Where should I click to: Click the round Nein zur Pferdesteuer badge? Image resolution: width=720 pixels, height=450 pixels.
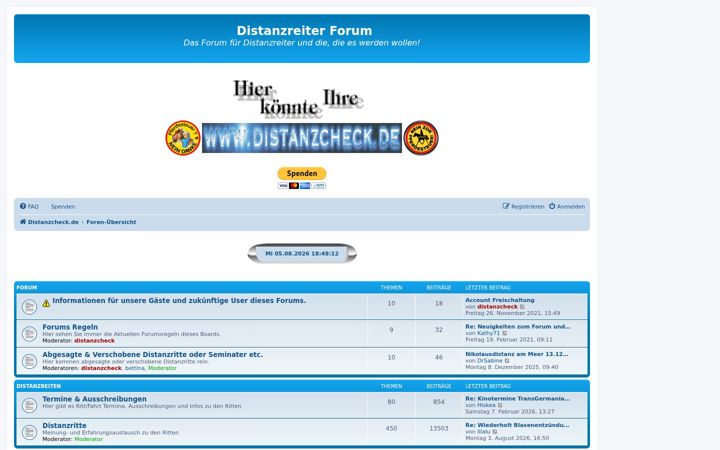[x=421, y=138]
